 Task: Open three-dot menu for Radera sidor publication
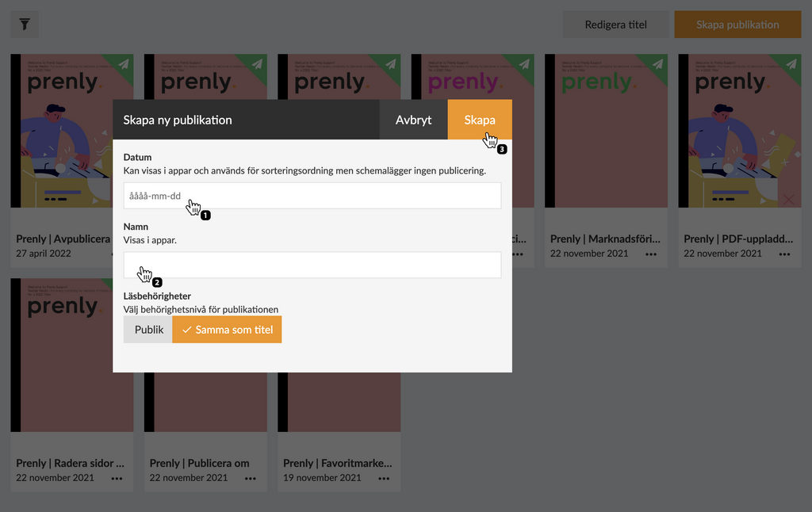coord(117,479)
